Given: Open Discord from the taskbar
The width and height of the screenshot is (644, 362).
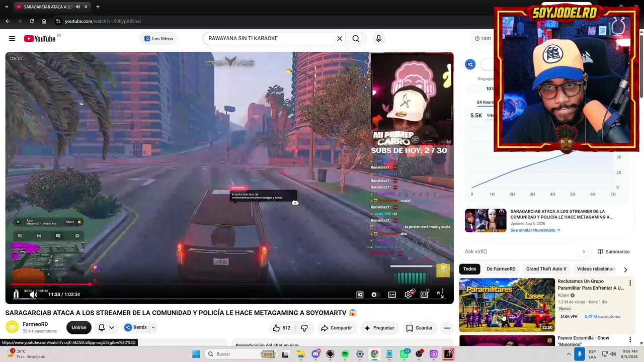Looking at the screenshot, I should (316, 354).
